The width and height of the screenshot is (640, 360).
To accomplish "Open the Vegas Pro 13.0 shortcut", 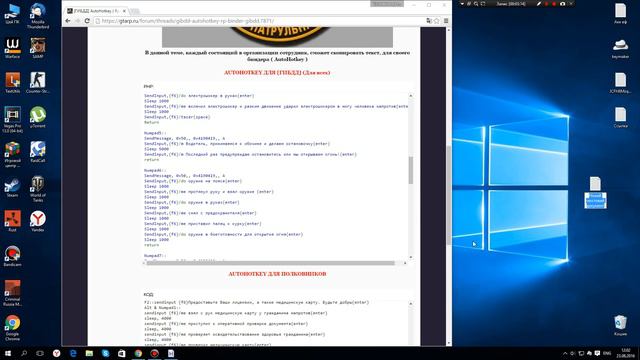I will [12, 120].
